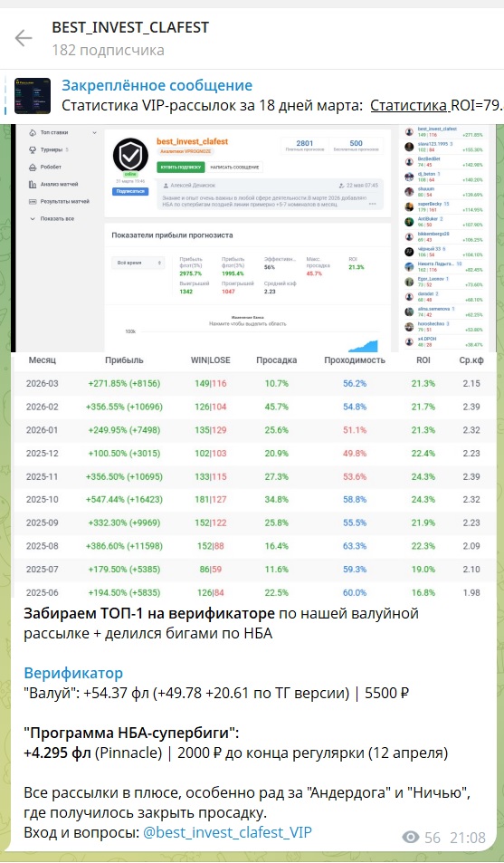Go back using the arrow icon
The height and width of the screenshot is (863, 504).
coord(24,38)
